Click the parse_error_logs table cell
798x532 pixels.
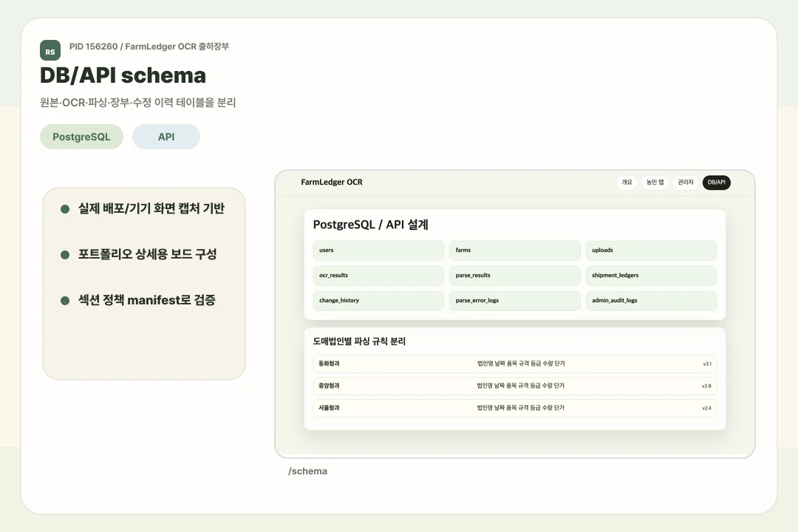tap(514, 301)
